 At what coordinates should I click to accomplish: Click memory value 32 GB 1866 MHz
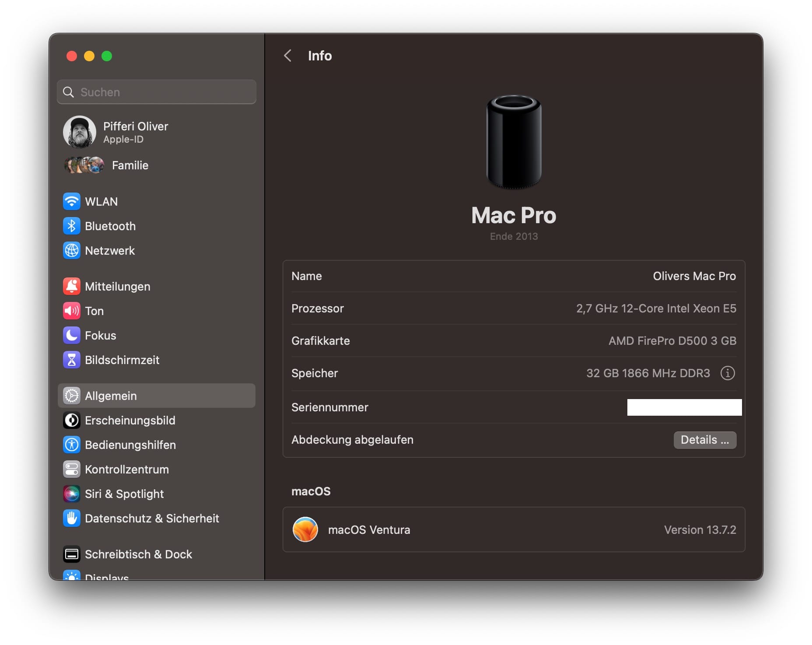tap(648, 373)
